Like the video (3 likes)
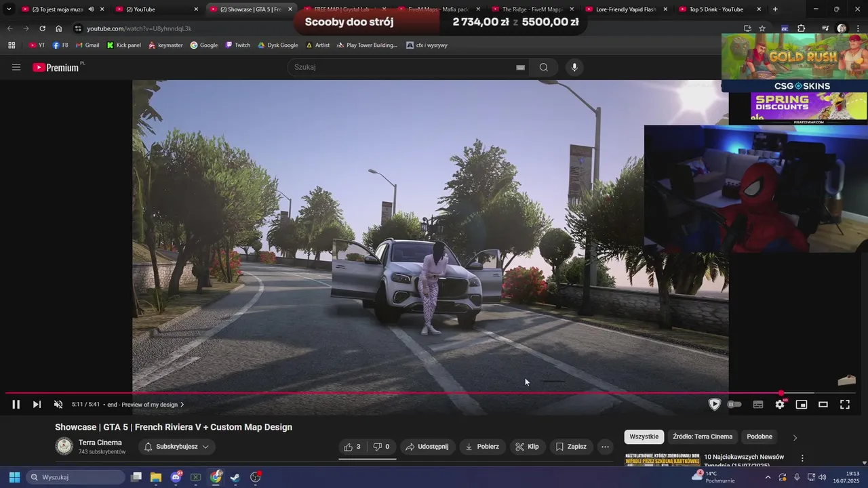The image size is (868, 488). coord(353,447)
